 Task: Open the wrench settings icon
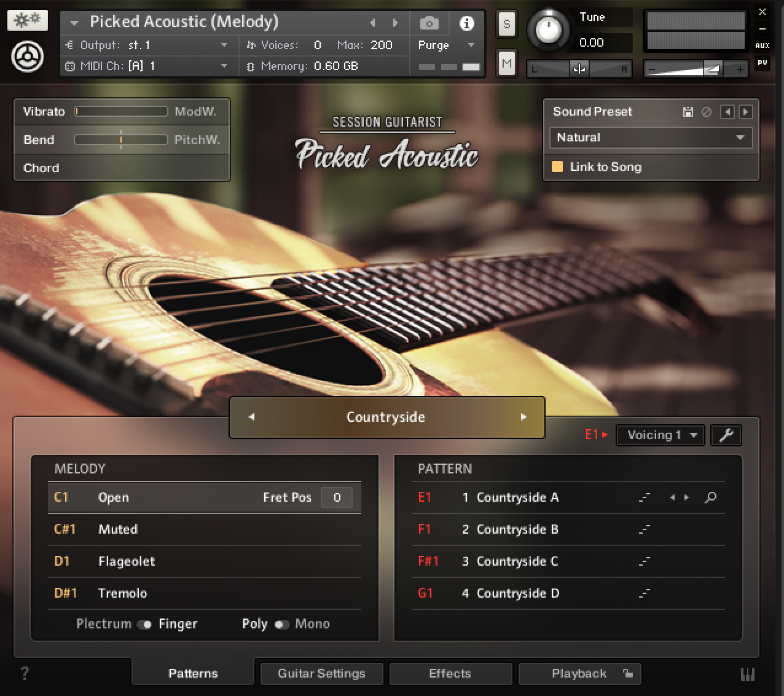[726, 435]
